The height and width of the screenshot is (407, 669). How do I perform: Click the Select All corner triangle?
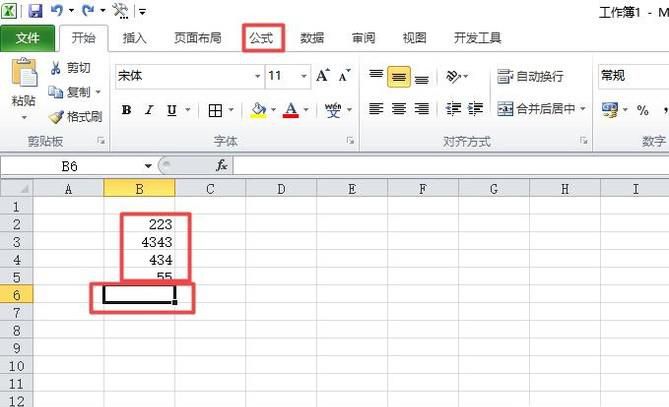(x=17, y=188)
